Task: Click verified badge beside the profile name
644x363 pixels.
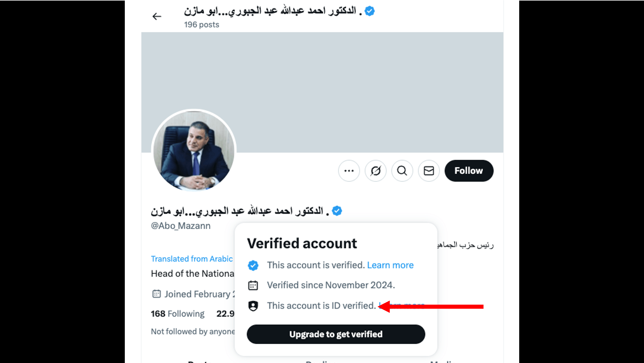Action: click(337, 211)
